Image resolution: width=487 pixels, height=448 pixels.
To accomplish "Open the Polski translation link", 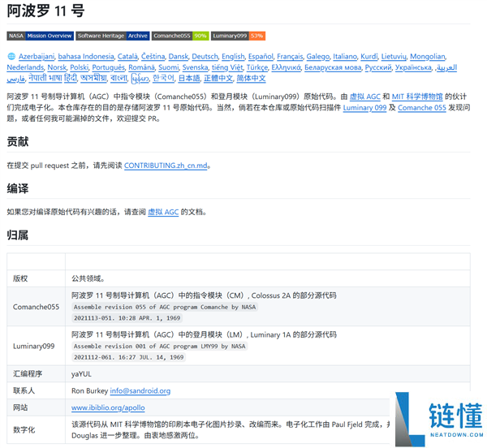I will click(x=80, y=67).
